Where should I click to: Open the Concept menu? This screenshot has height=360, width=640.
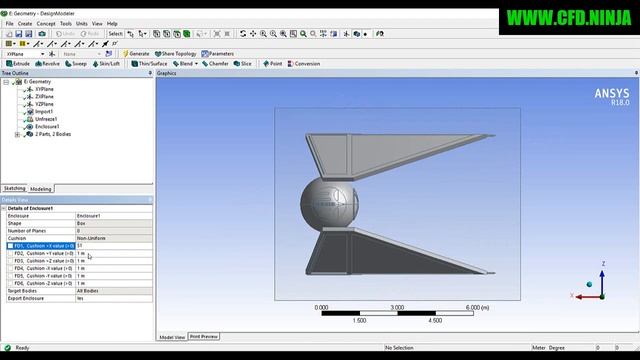point(46,24)
